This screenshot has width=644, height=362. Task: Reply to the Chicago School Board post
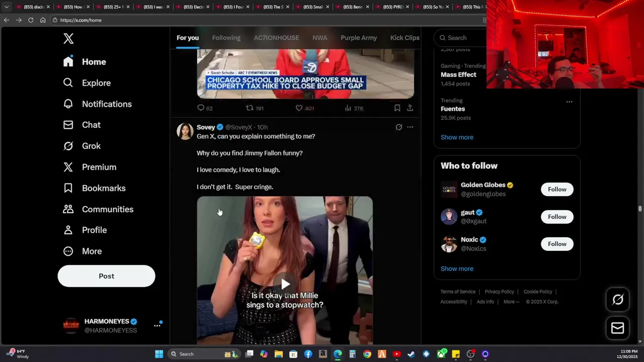(x=205, y=108)
